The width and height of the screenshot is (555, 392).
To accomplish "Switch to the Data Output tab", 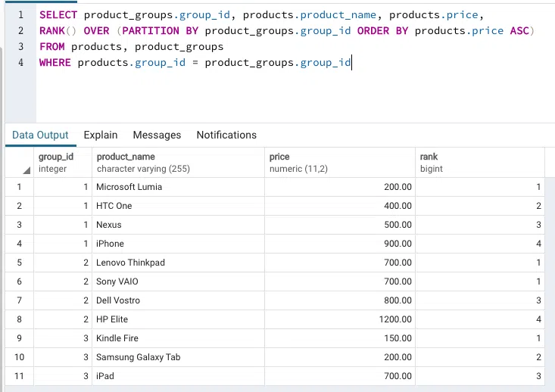I will click(40, 135).
